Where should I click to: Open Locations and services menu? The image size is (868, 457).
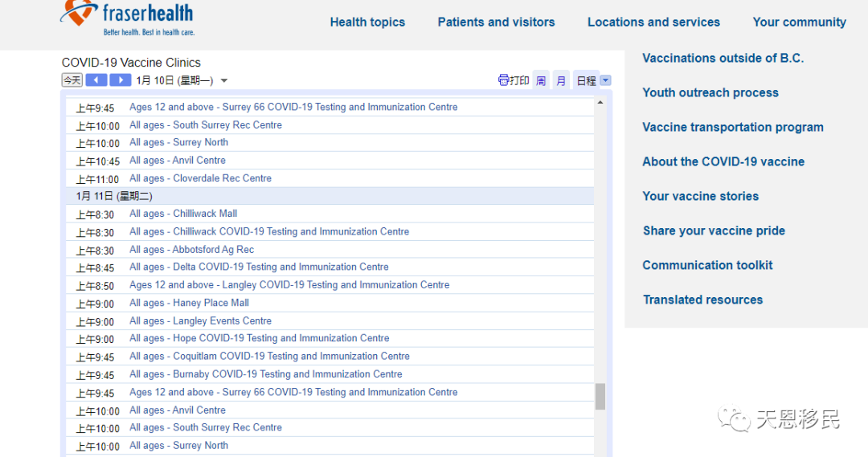(653, 22)
